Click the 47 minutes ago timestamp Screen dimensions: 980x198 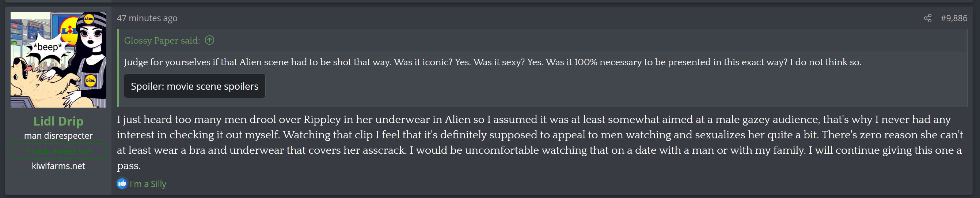click(x=147, y=18)
